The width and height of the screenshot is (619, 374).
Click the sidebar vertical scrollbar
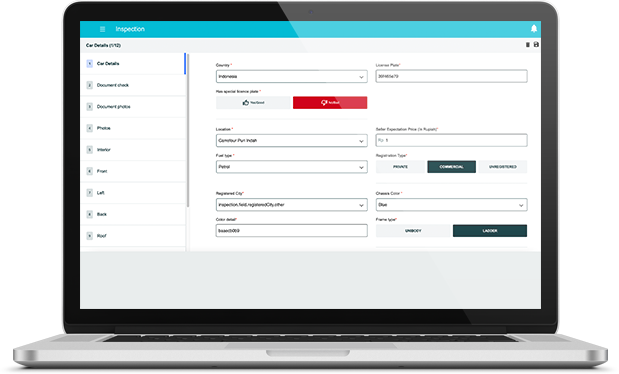click(188, 130)
